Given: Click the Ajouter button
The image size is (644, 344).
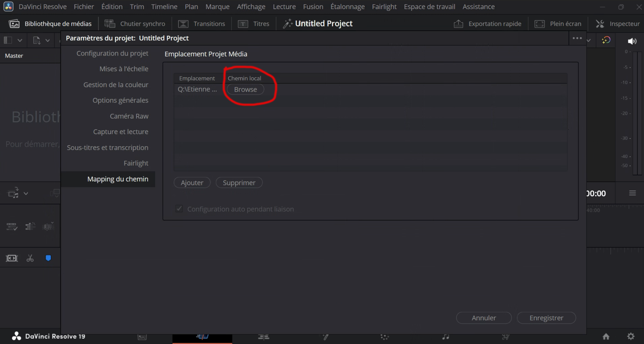Looking at the screenshot, I should coord(192,183).
